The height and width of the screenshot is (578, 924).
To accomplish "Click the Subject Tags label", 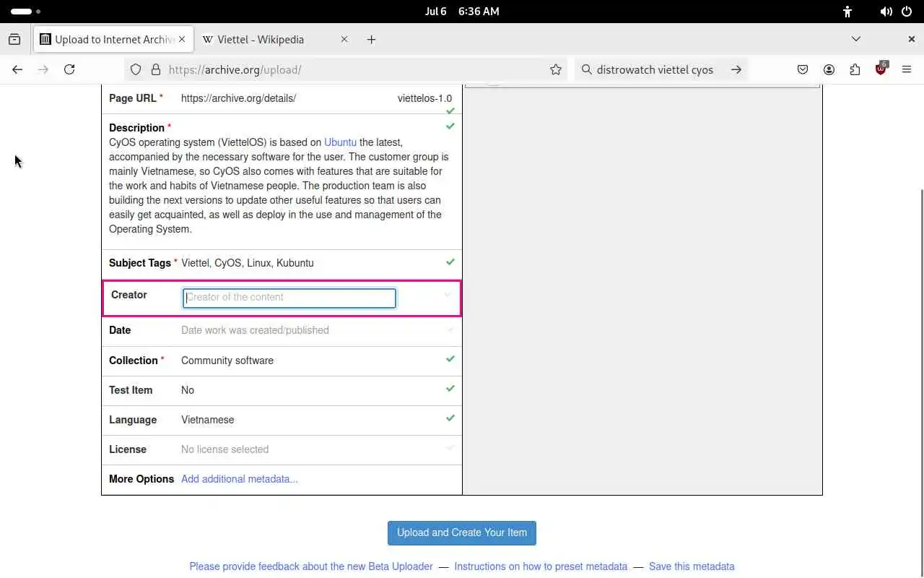I will click(139, 263).
